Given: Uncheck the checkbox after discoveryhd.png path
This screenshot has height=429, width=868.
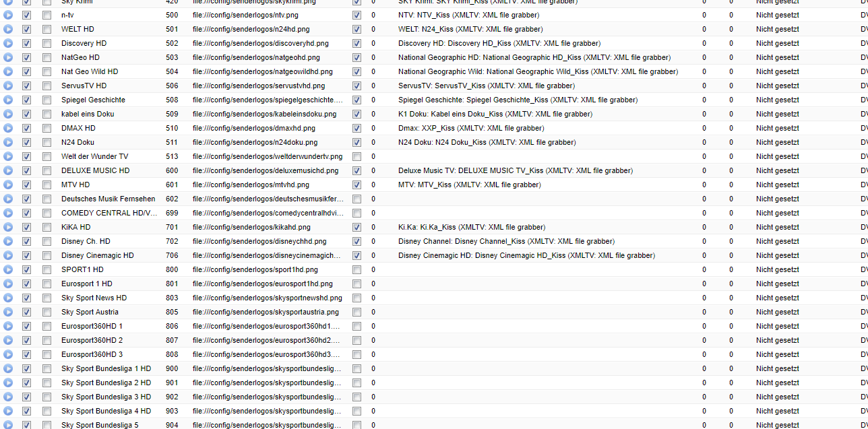Looking at the screenshot, I should click(356, 43).
